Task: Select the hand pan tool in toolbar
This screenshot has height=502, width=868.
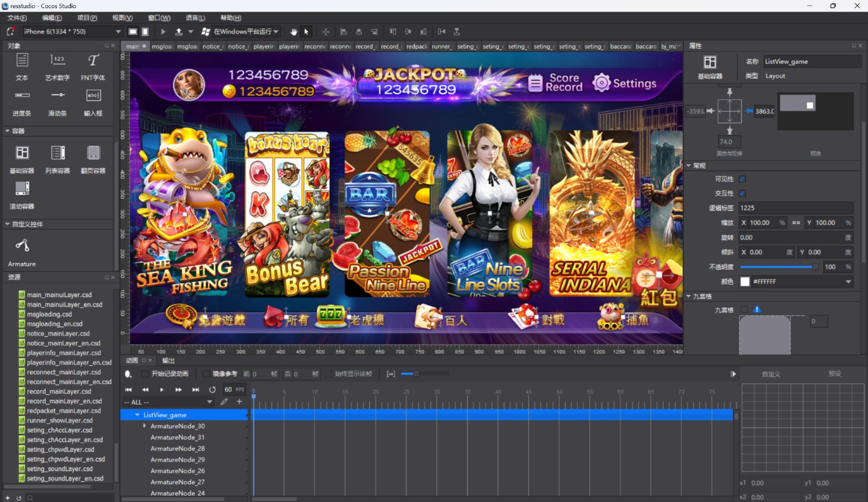Action: (294, 32)
